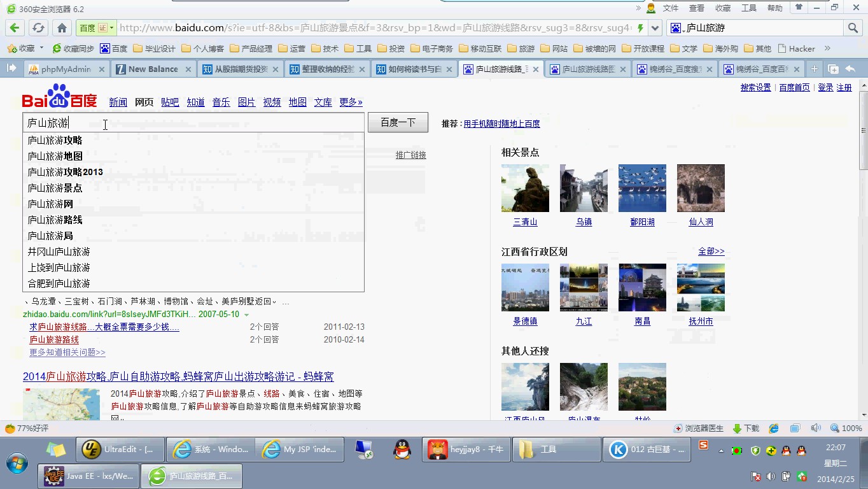Click the search magnifier in browser search box
The height and width of the screenshot is (489, 868).
pyautogui.click(x=853, y=28)
